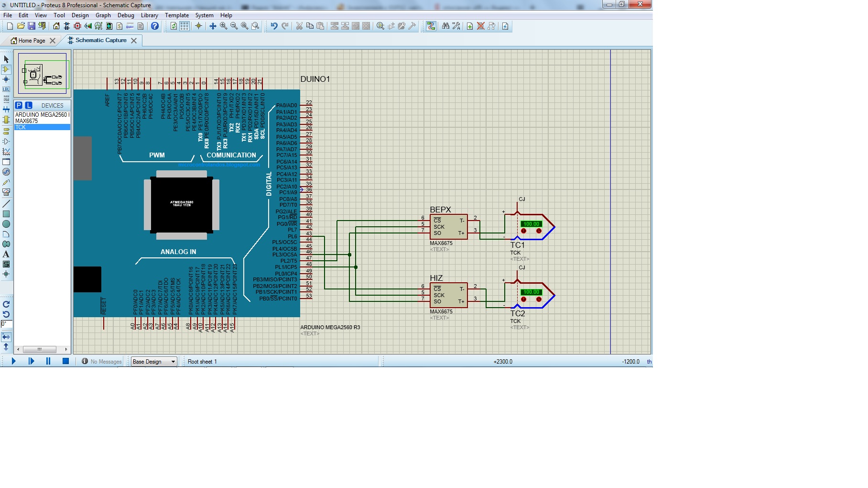Select 2D Graphics Circle tool
This screenshot has height=488, width=868.
(x=6, y=224)
